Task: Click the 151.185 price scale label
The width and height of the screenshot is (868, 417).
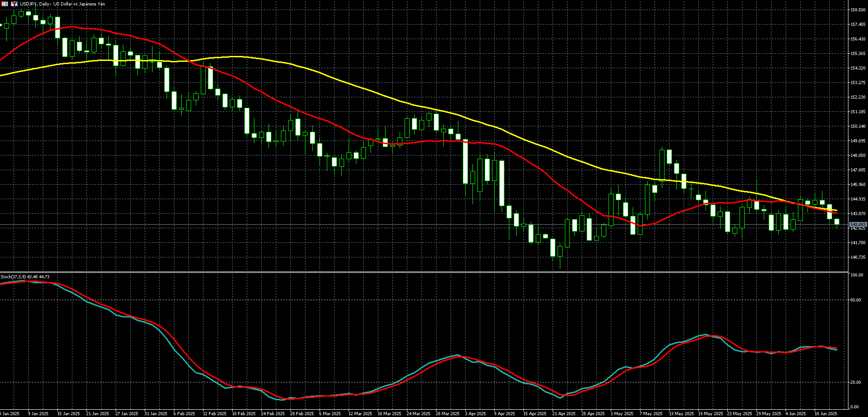Action: [x=858, y=111]
